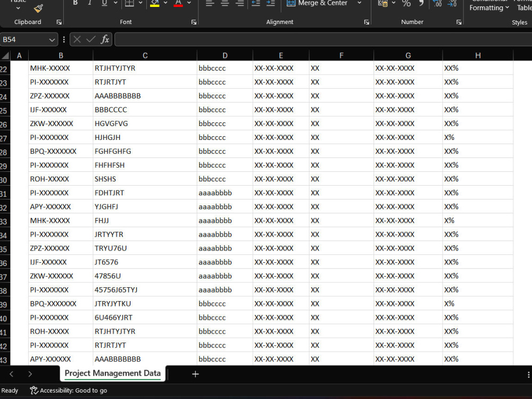
Task: Decrease Decimal places
Action: click(452, 3)
